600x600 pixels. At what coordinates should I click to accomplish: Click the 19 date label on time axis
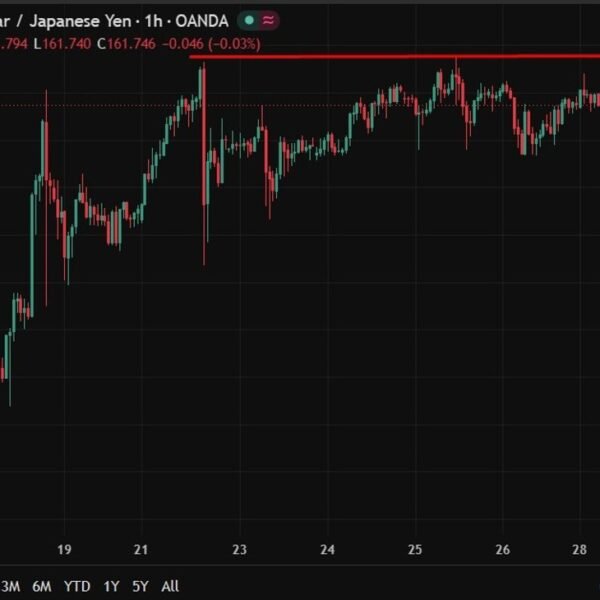click(64, 549)
